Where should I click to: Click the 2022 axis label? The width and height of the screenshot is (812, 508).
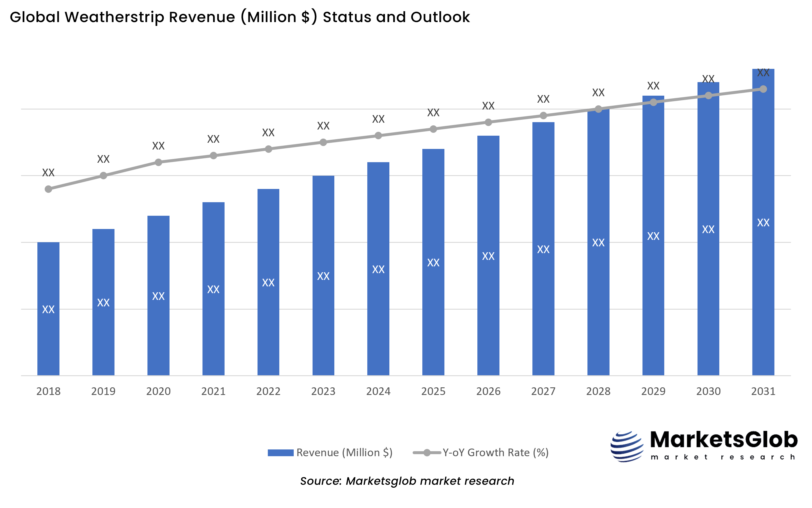coord(268,391)
